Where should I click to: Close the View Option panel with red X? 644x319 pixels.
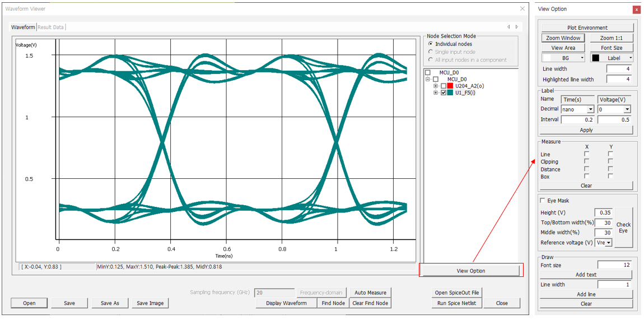[636, 10]
